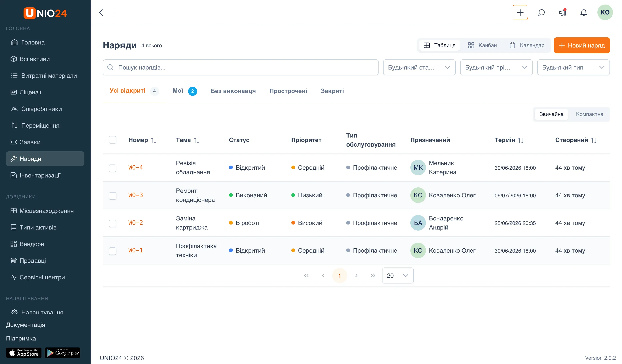Click the Пошук нарядів search field
The height and width of the screenshot is (364, 622).
click(240, 67)
